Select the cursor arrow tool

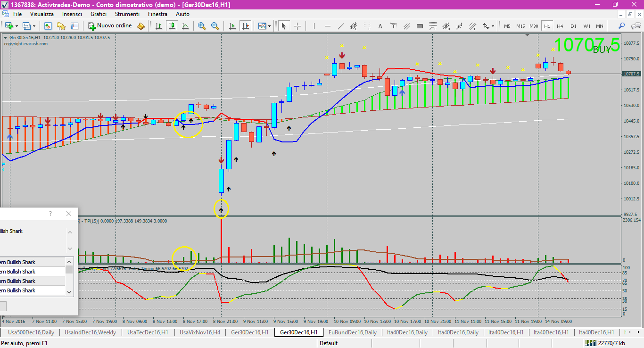point(284,26)
